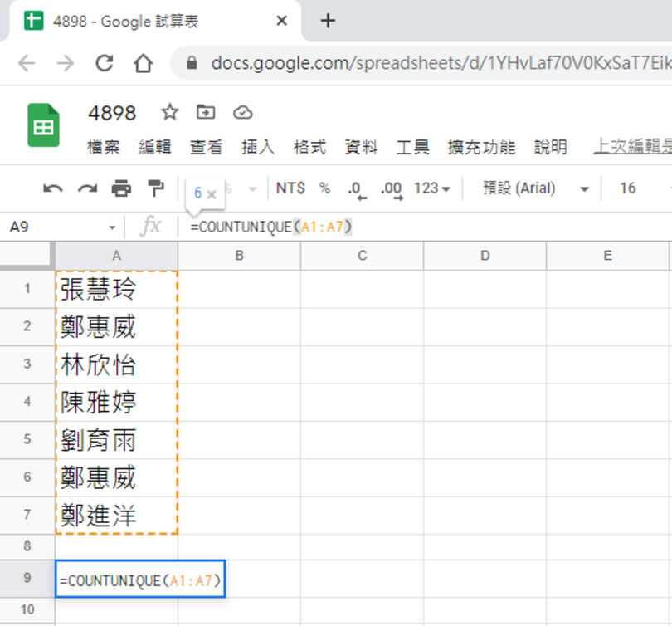Select column A header
The width and height of the screenshot is (672, 626).
click(117, 256)
